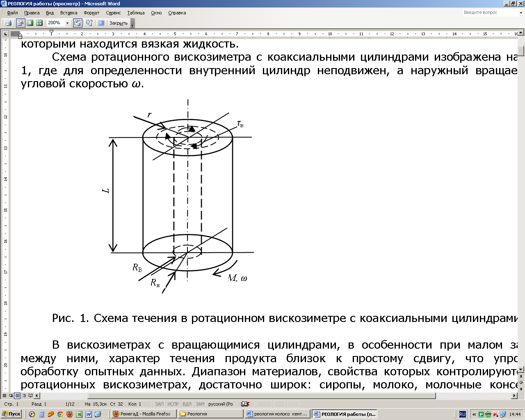Launch Firefox from quick launch
Screen dimensions: 525x420
[x=70, y=414]
